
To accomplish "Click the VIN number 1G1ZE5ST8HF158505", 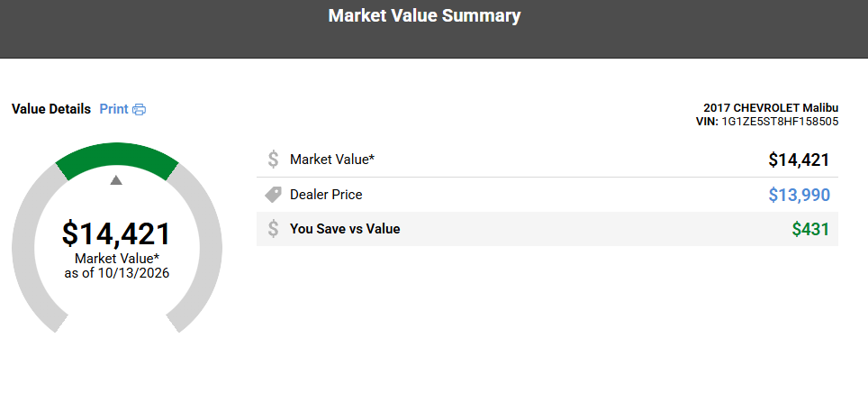I will [780, 122].
